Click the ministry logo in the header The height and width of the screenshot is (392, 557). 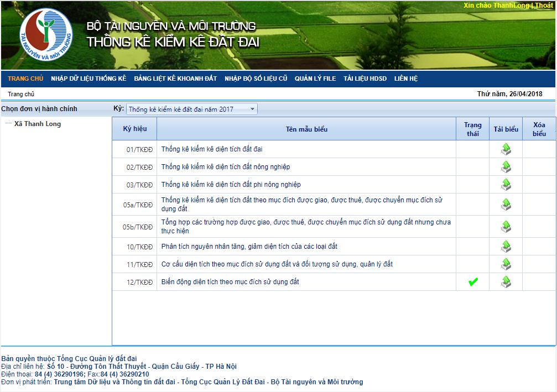click(x=46, y=35)
